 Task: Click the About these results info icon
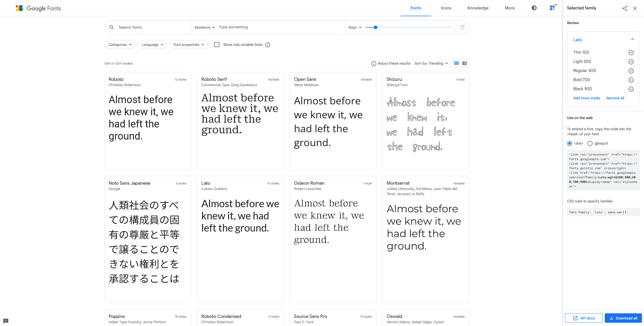point(374,64)
